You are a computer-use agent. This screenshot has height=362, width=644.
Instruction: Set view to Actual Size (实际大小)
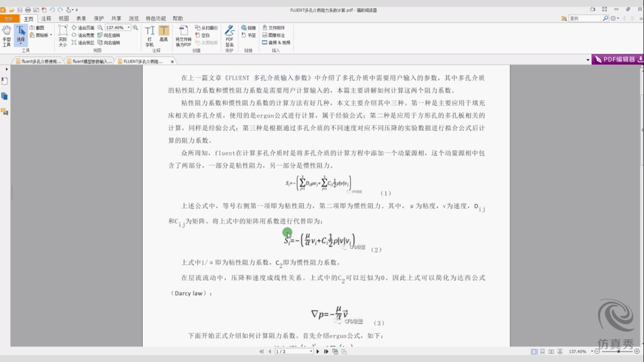(63, 36)
